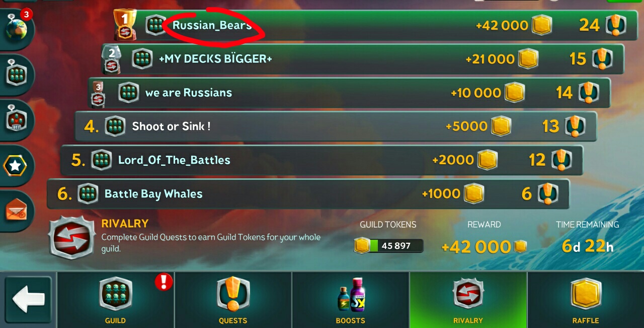Select the star hexagon icon in sidebar
This screenshot has height=328, width=644.
16,166
